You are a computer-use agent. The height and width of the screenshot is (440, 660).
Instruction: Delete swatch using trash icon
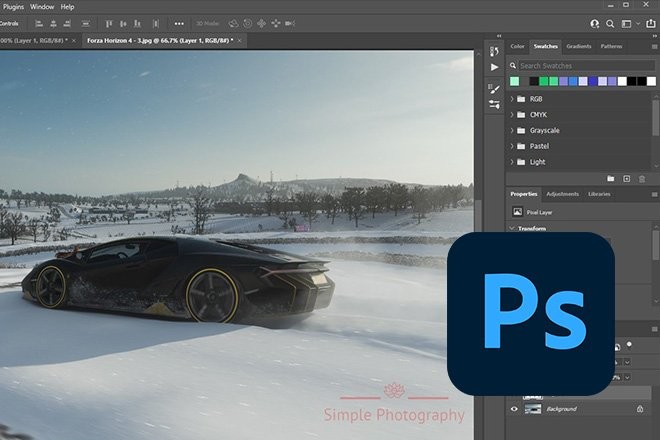(x=642, y=179)
